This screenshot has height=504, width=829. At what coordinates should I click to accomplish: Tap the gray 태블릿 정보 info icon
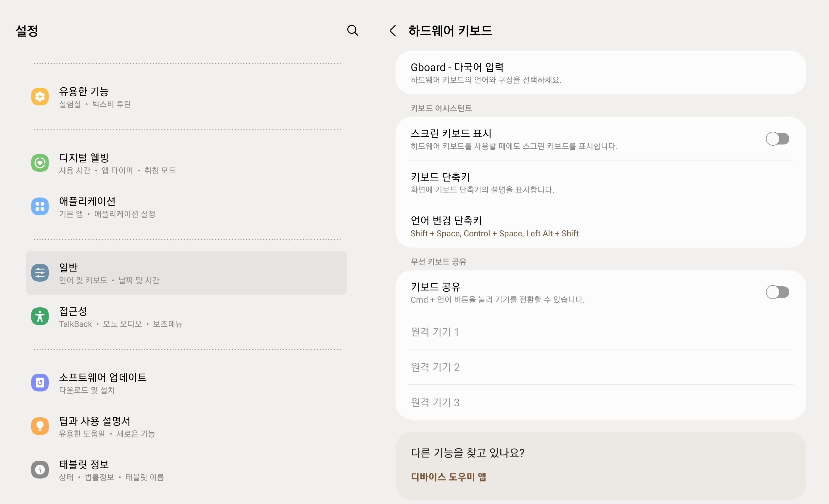click(x=40, y=470)
